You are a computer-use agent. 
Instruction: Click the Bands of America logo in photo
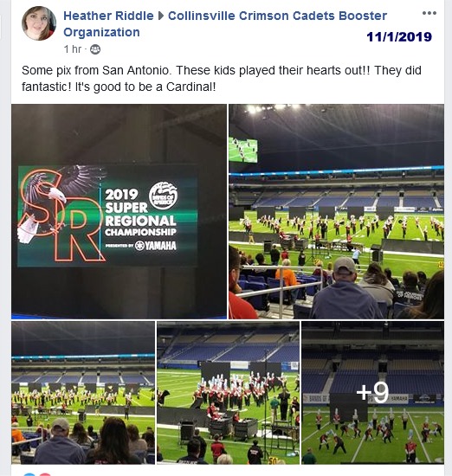[164, 196]
